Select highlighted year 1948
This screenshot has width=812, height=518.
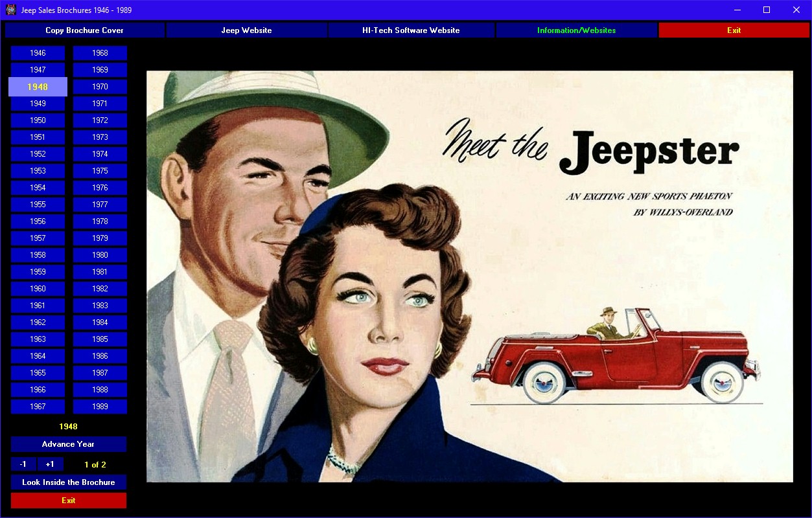pyautogui.click(x=38, y=87)
